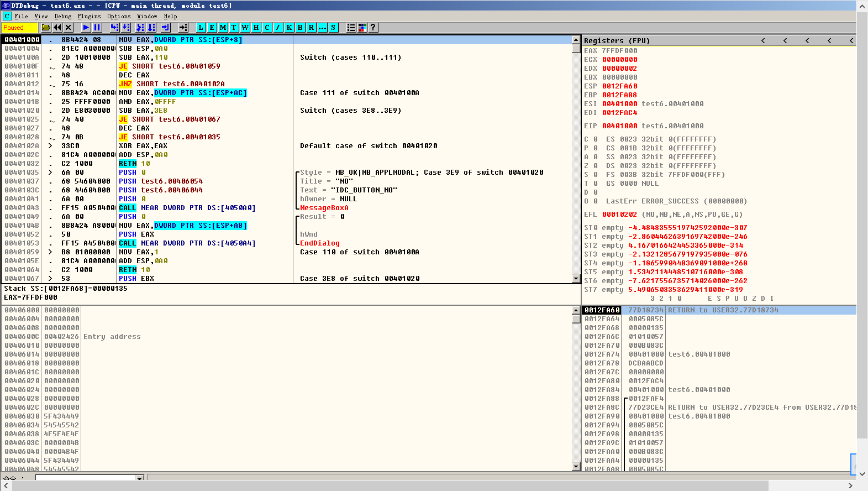The height and width of the screenshot is (491, 868).
Task: Click bottom horizontal scrollbar right arrow
Action: (850, 485)
